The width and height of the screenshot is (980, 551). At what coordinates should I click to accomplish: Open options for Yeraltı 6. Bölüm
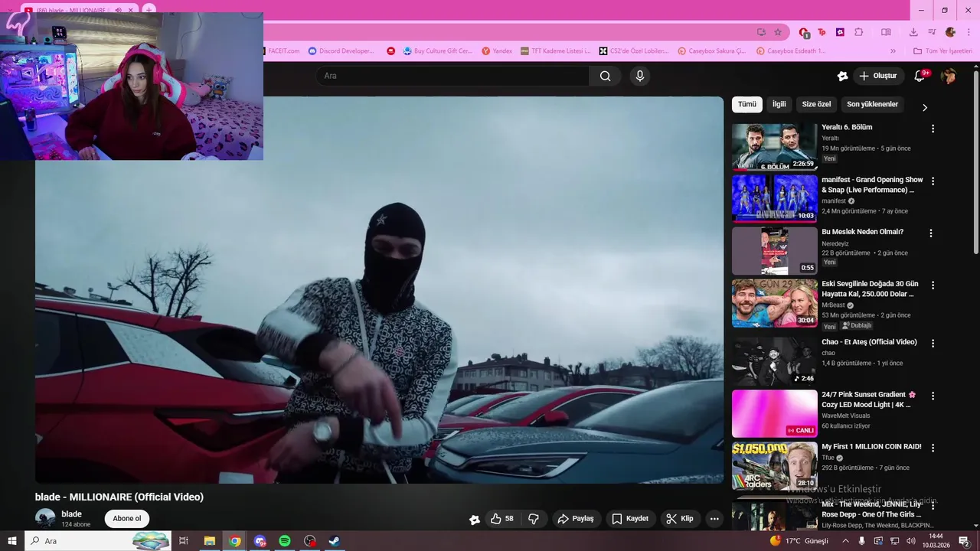933,129
